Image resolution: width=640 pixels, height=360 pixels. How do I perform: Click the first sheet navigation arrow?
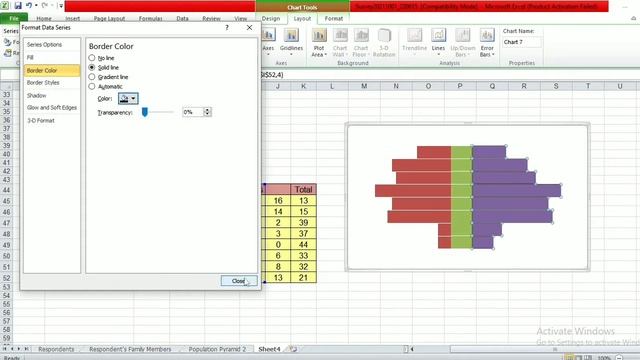point(5,349)
